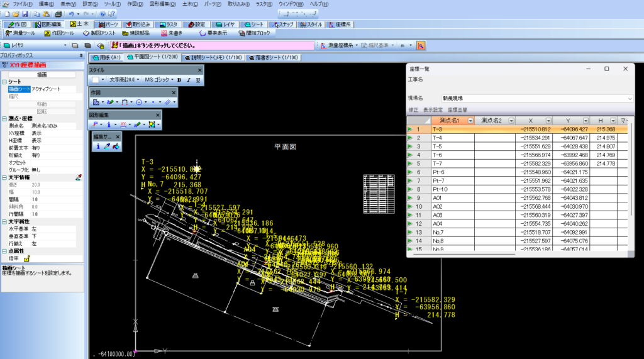The height and width of the screenshot is (359, 644).
Task: Toggle the lock icon next to 倍率
Action: (x=26, y=258)
